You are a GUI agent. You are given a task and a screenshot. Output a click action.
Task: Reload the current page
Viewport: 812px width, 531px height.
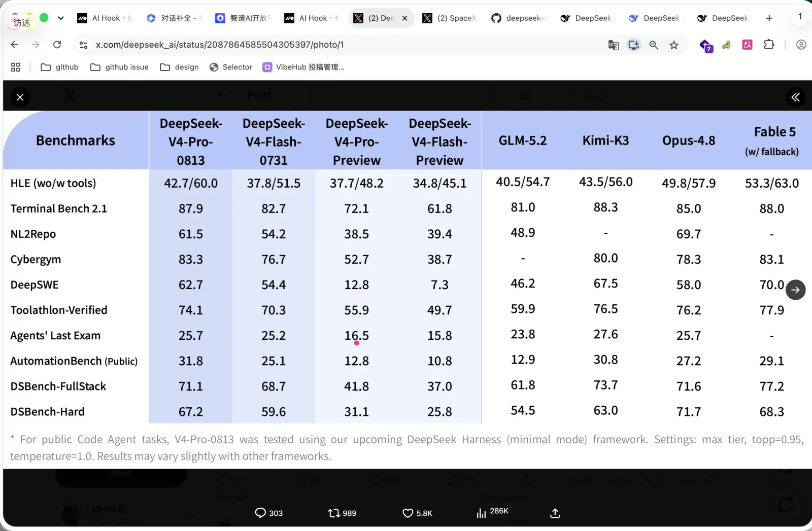pos(57,45)
